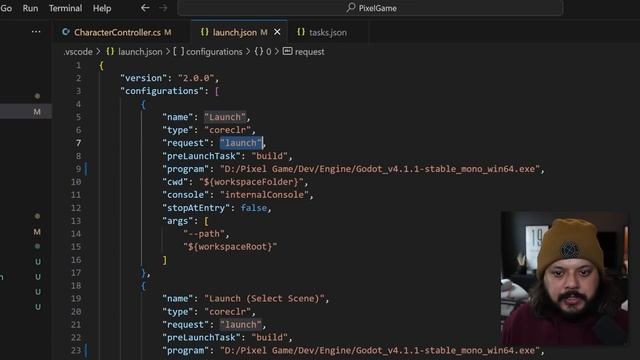The image size is (640, 360).
Task: Open the Go menu
Action: pos(6,8)
